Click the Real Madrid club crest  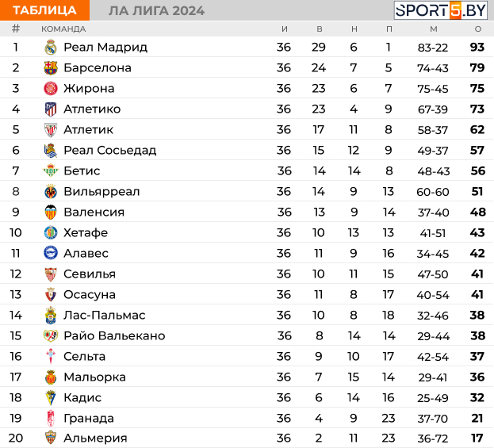point(51,48)
